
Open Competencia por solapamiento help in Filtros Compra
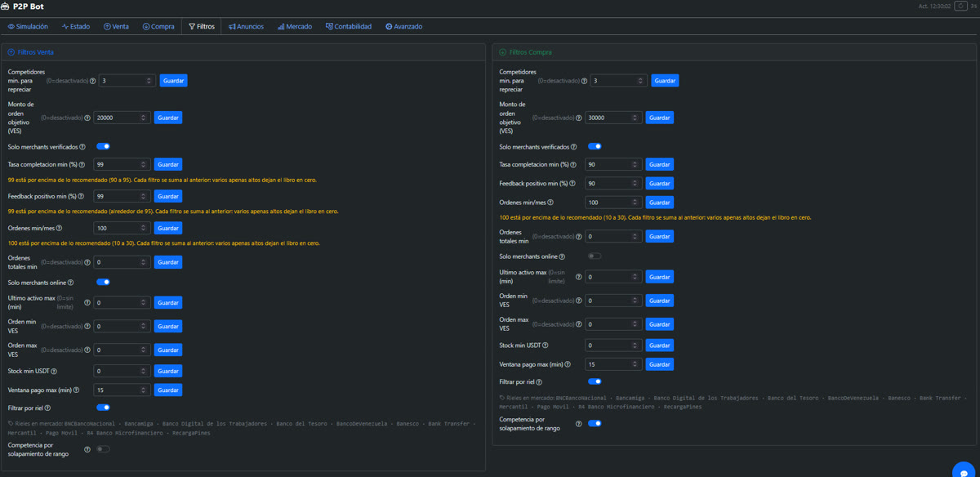[x=579, y=424]
